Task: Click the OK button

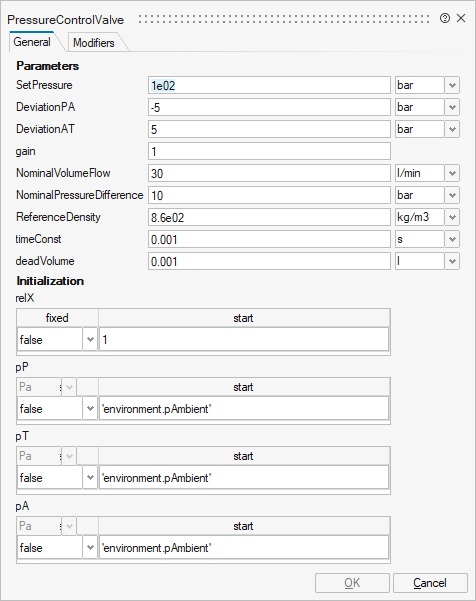Action: (352, 583)
